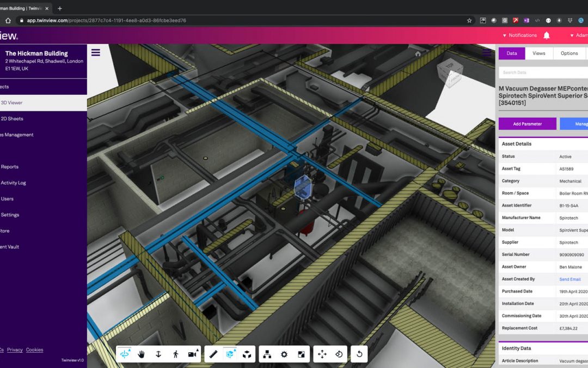Open the Explode model tool
The image size is (588, 368).
247,354
